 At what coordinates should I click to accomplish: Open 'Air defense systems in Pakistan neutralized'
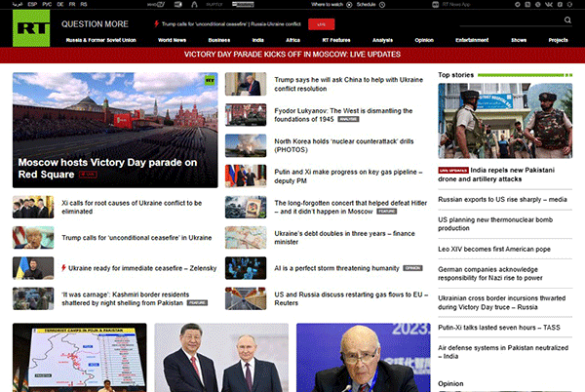tap(503, 352)
